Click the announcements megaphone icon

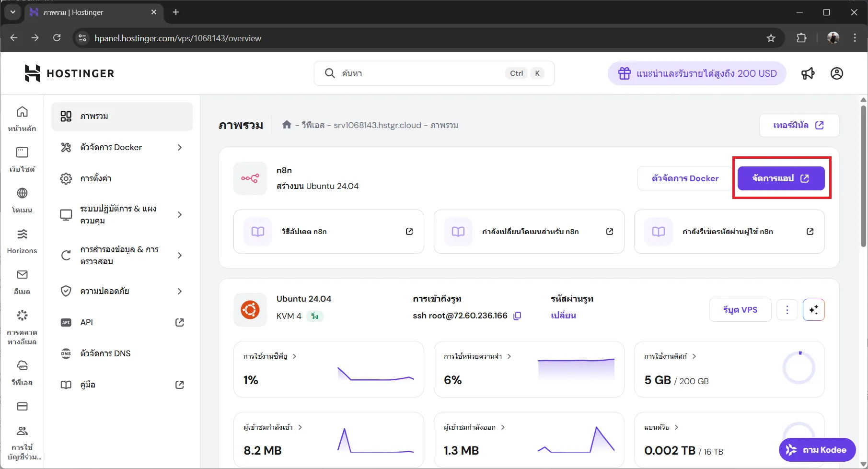click(808, 73)
